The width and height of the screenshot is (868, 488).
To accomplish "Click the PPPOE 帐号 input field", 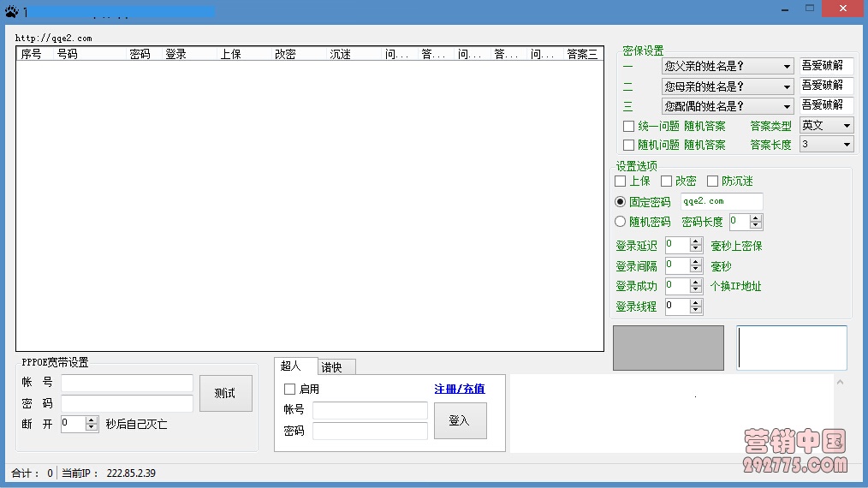I will click(x=127, y=383).
